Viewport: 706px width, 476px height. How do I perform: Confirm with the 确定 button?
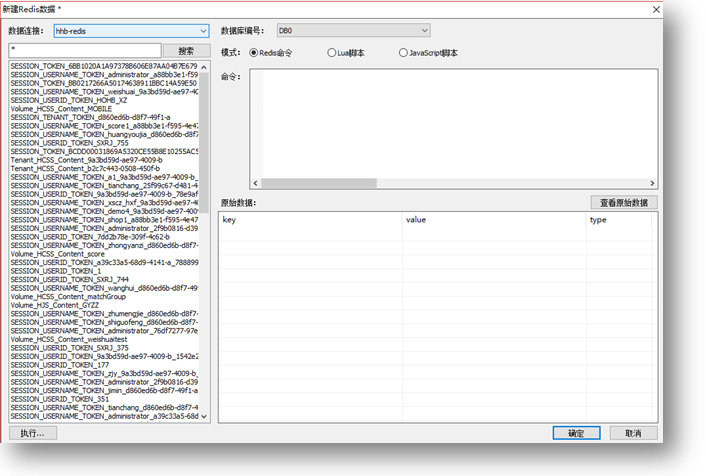tap(576, 433)
